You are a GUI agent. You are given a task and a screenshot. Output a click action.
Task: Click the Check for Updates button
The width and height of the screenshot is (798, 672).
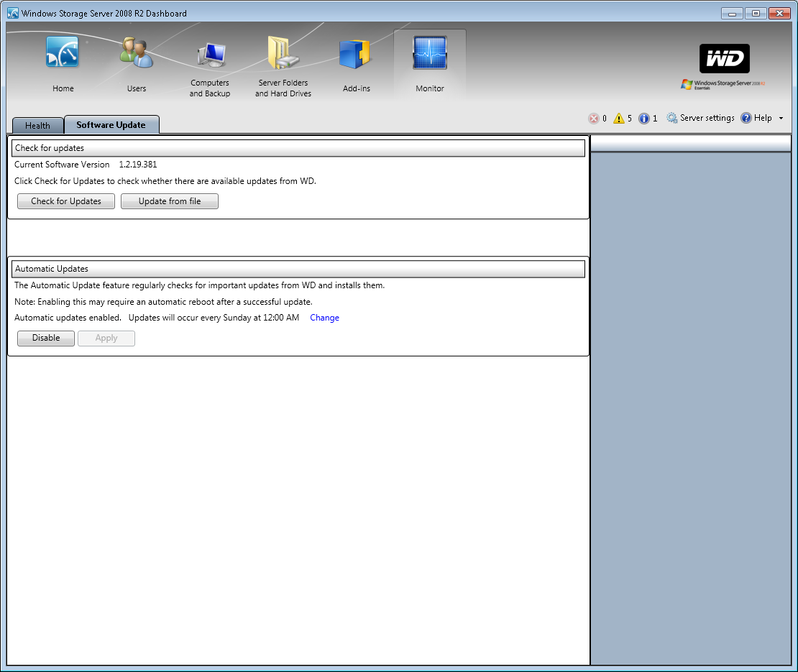(x=66, y=201)
